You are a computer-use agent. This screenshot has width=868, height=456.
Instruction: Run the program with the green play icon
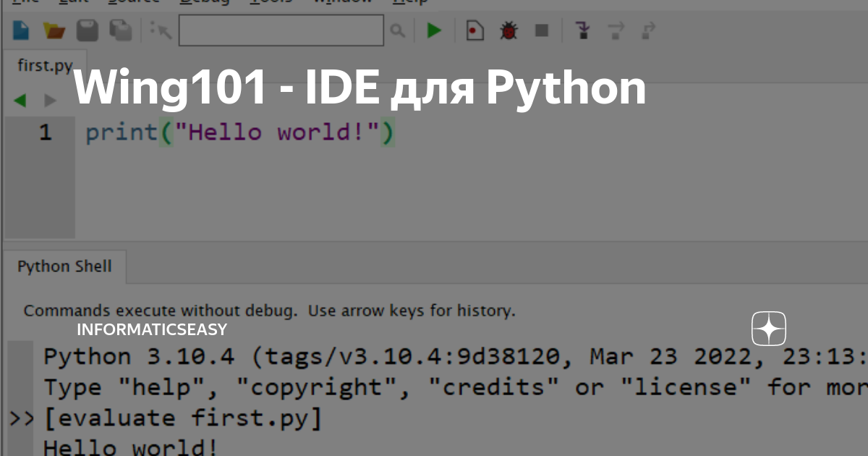[434, 30]
